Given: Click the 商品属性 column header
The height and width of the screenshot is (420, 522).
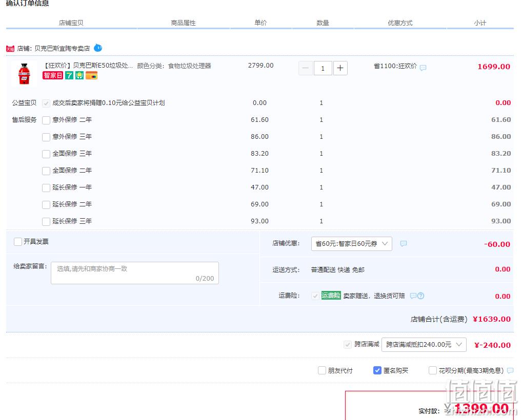Looking at the screenshot, I should click(x=183, y=23).
